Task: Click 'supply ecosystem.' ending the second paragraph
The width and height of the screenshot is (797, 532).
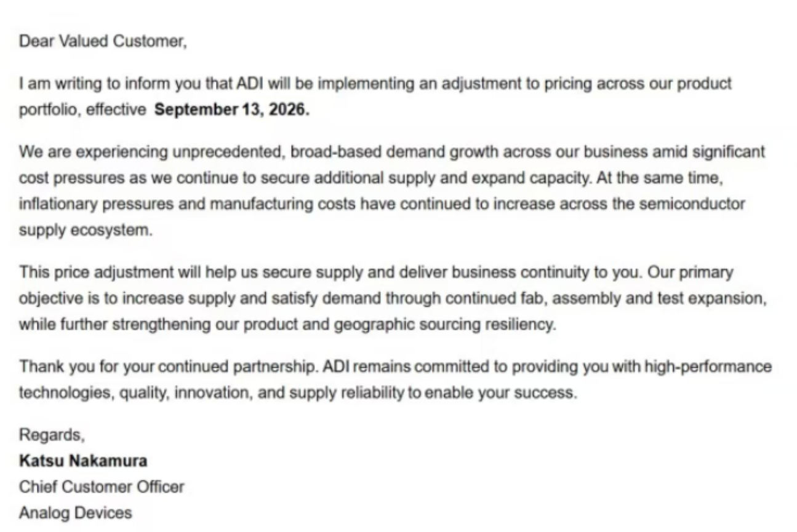Action: pyautogui.click(x=84, y=231)
